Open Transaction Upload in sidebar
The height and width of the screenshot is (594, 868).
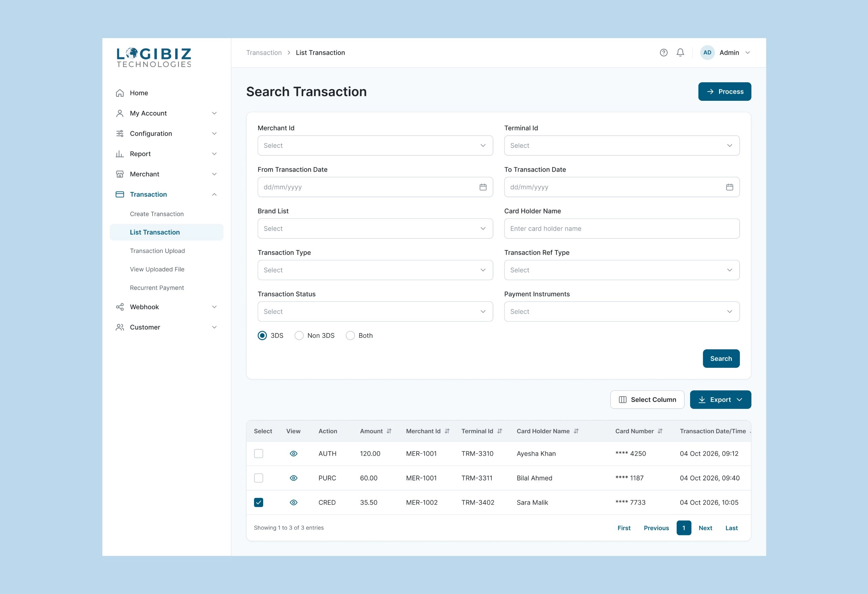[x=157, y=251]
